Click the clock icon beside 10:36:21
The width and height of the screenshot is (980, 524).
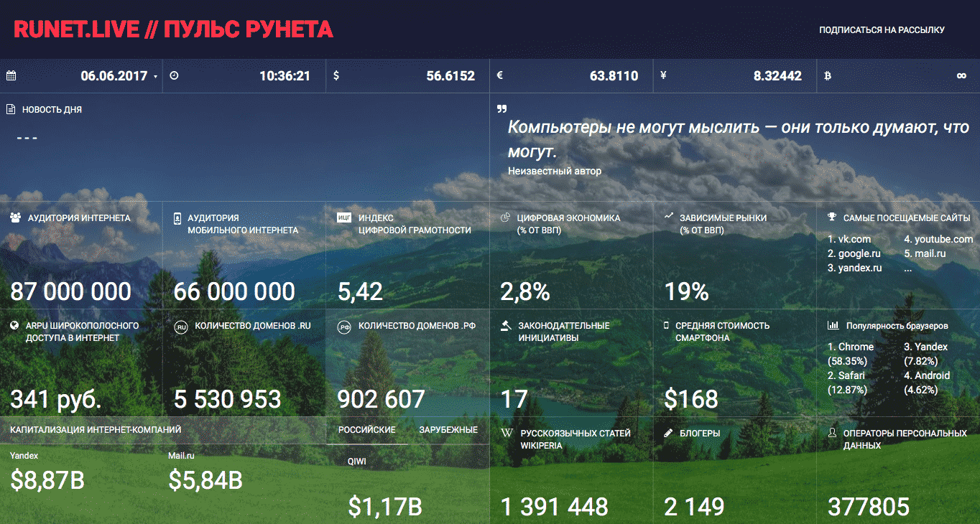173,75
